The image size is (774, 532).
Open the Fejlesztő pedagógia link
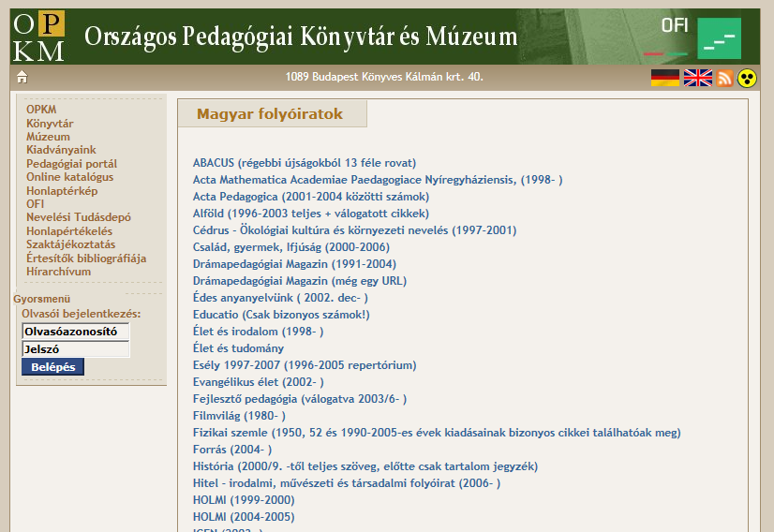pyautogui.click(x=300, y=399)
